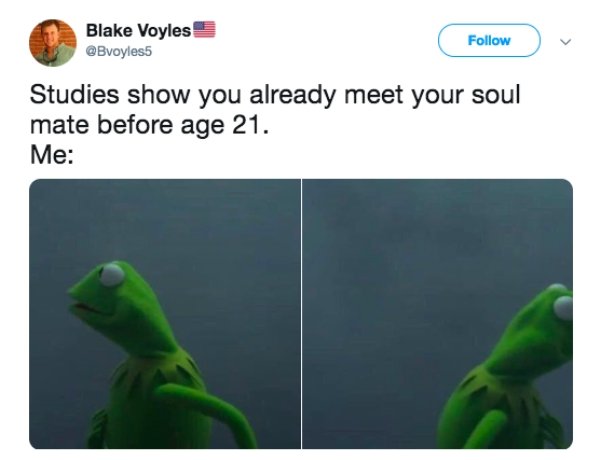The width and height of the screenshot is (600, 460).
Task: Click the divider between the two photos
Action: [x=302, y=314]
